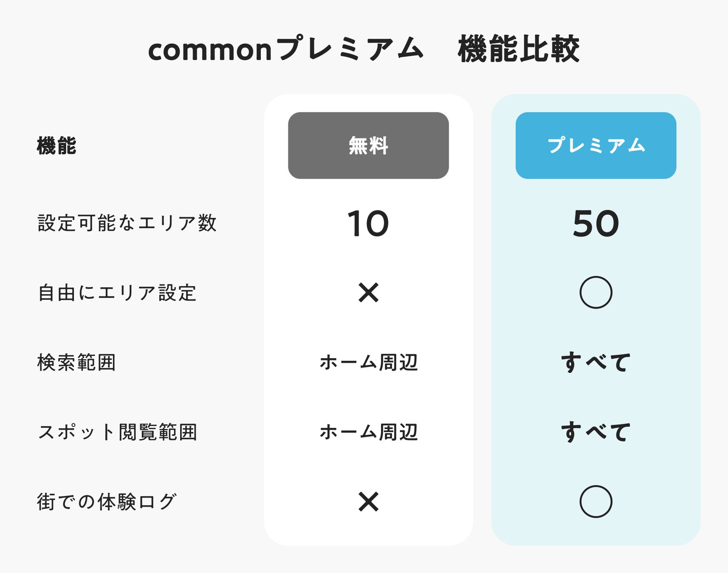Click the 機能 column header label

tap(56, 146)
